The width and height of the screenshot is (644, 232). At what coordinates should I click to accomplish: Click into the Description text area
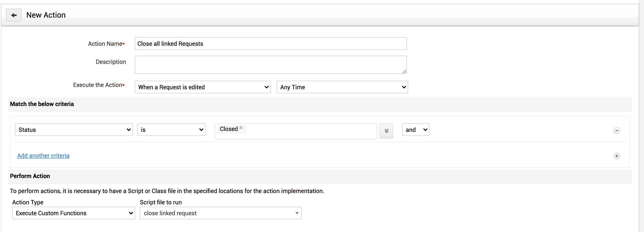pos(271,65)
